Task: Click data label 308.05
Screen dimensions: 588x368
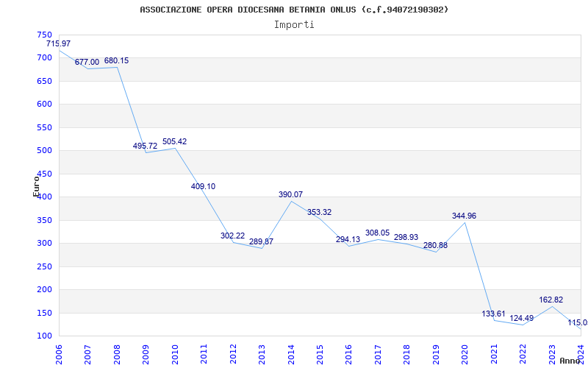Action: click(378, 233)
